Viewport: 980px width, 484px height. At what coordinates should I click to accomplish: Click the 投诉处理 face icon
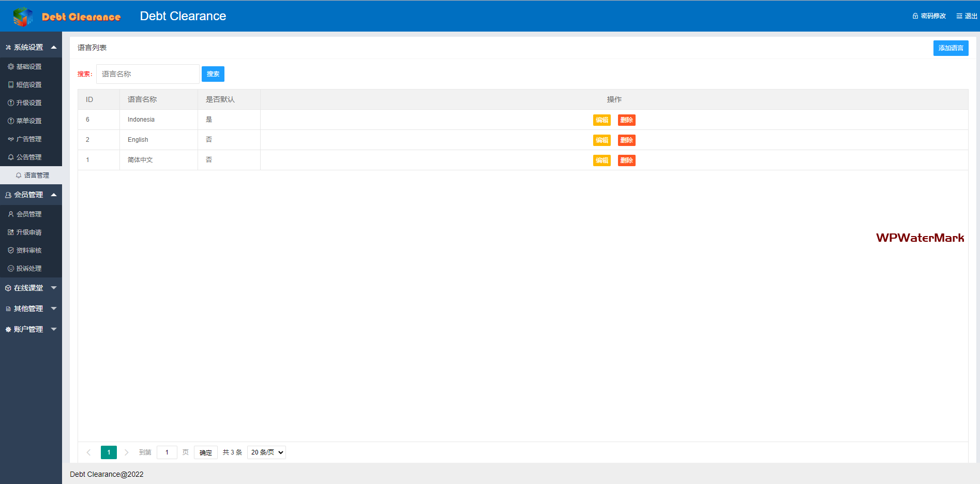coord(11,269)
